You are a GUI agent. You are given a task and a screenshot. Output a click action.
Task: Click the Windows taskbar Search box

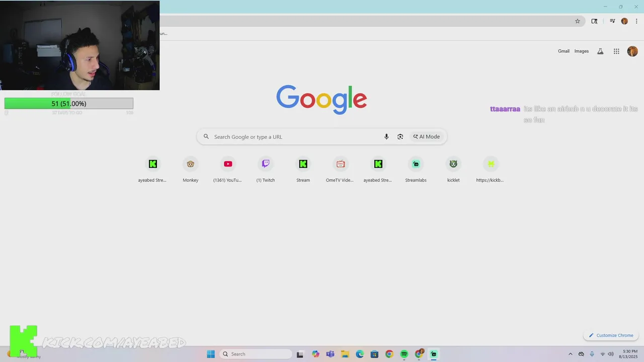tap(256, 354)
